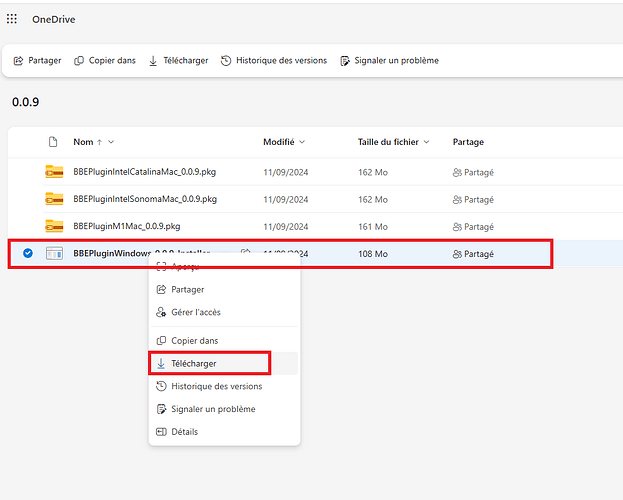Click Partager in the top toolbar
Viewport: 623px width, 500px height.
(37, 60)
